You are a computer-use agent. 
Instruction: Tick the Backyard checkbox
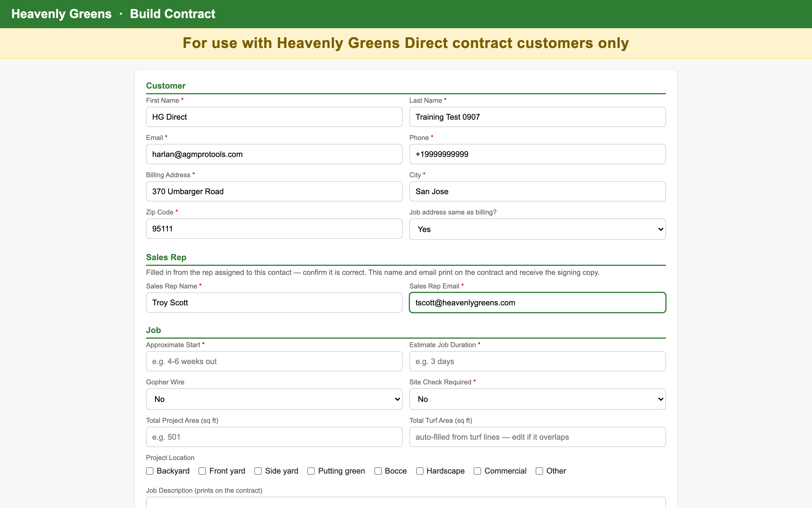click(150, 471)
